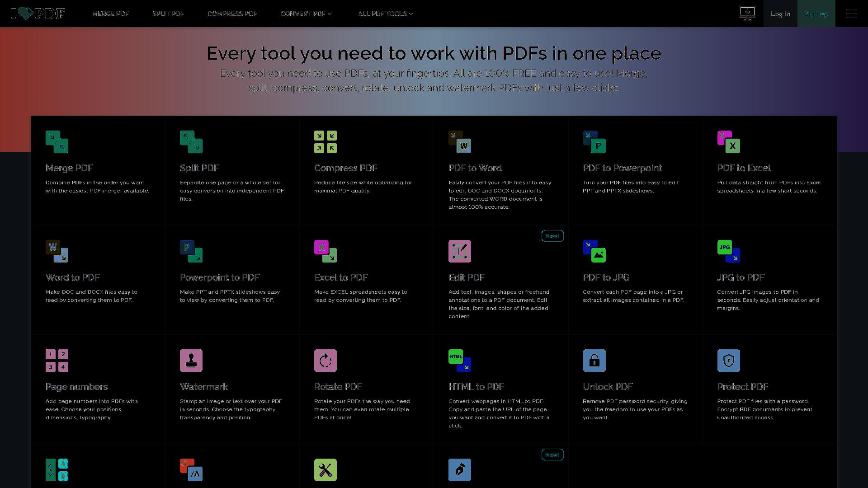The image size is (868, 488).
Task: Click text 'Convert webpages in HTML to PDF'
Action: pyautogui.click(x=496, y=401)
